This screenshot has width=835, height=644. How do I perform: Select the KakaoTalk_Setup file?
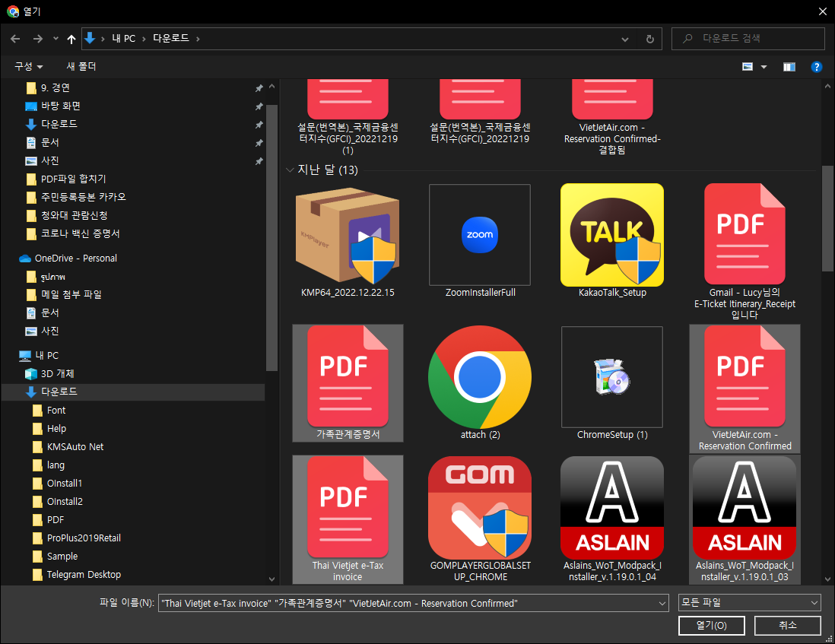click(612, 240)
